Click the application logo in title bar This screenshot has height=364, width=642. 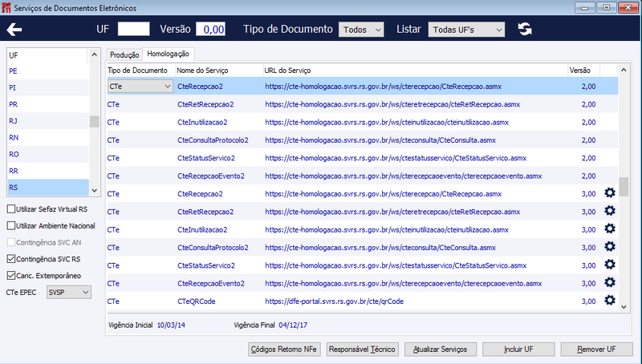pyautogui.click(x=6, y=8)
